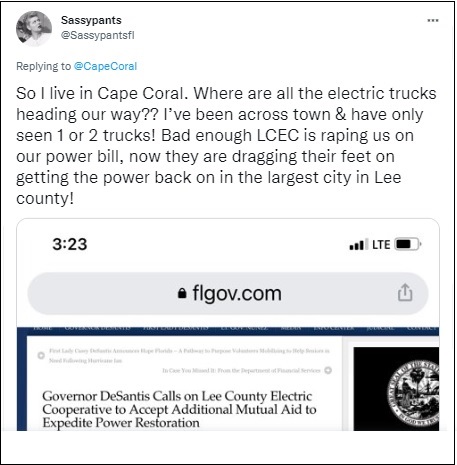Image resolution: width=457 pixels, height=465 pixels.
Task: Click the previous article arrow icon
Action: tap(41, 355)
